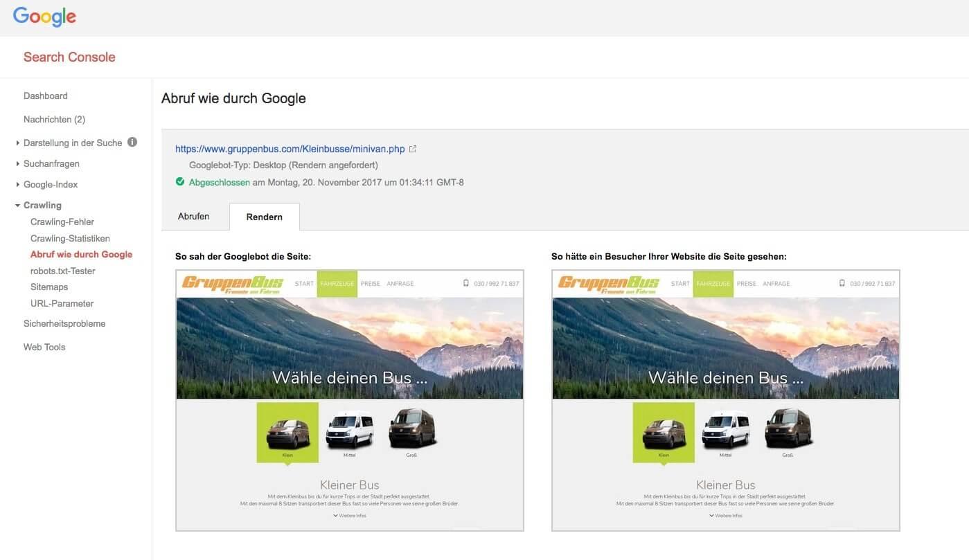This screenshot has width=969, height=560.
Task: Open external link icon next to URL
Action: (x=413, y=149)
